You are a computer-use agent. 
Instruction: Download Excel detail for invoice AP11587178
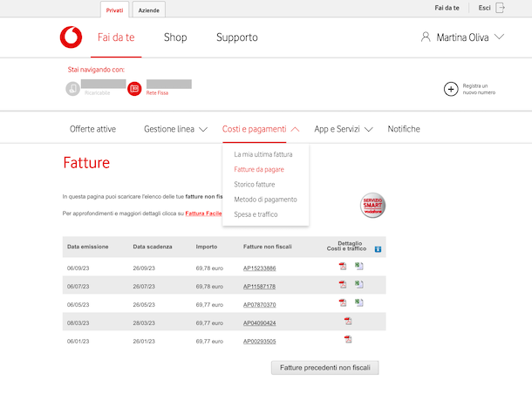[x=359, y=284]
